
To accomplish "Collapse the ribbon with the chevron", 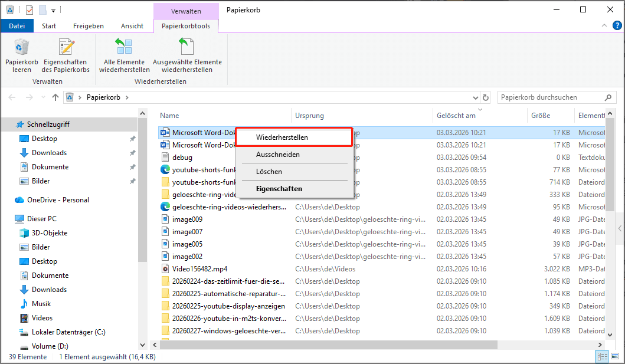I will pos(603,26).
